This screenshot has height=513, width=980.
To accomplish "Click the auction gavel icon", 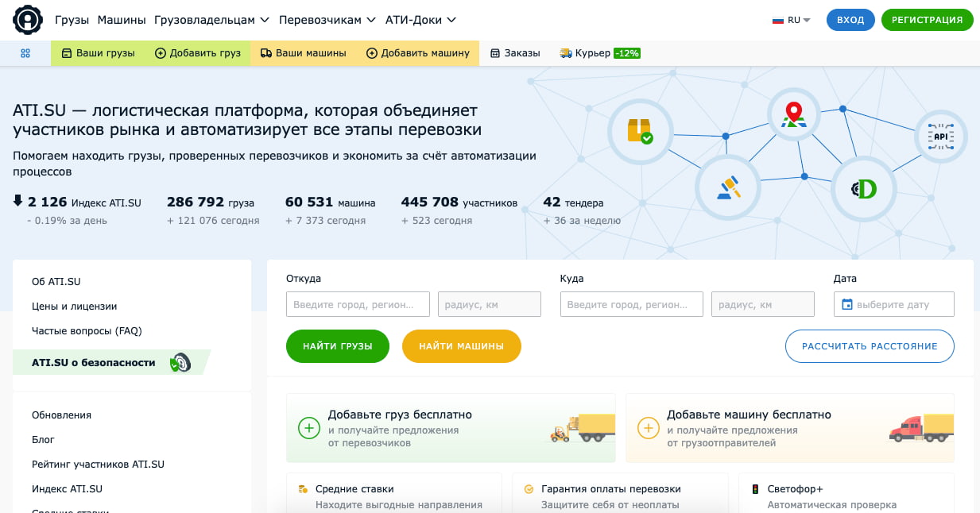I will tap(728, 187).
